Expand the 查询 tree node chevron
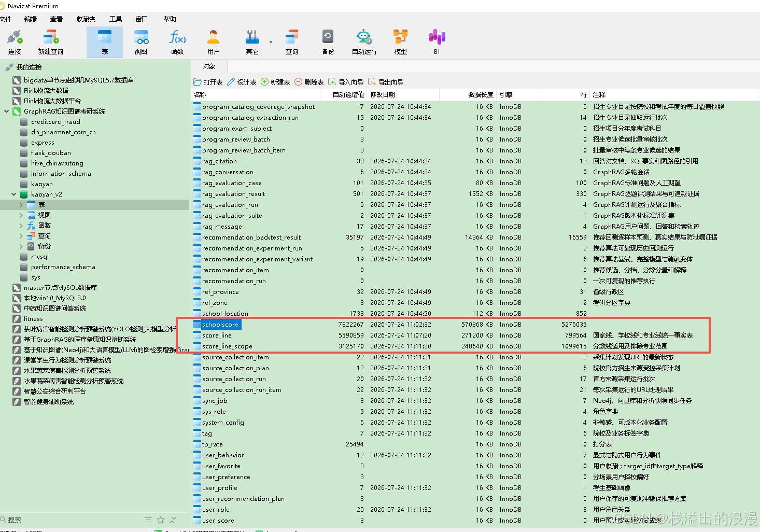This screenshot has height=532, width=760. (21, 236)
